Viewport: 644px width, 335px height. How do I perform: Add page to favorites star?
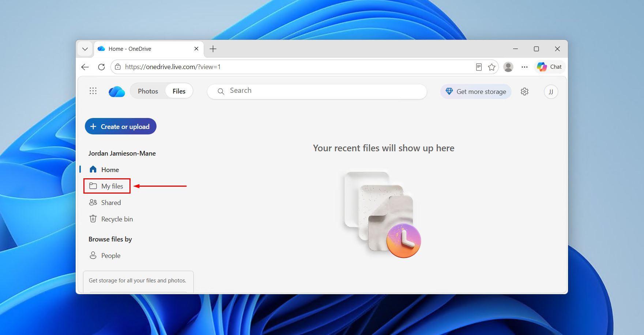pos(492,67)
